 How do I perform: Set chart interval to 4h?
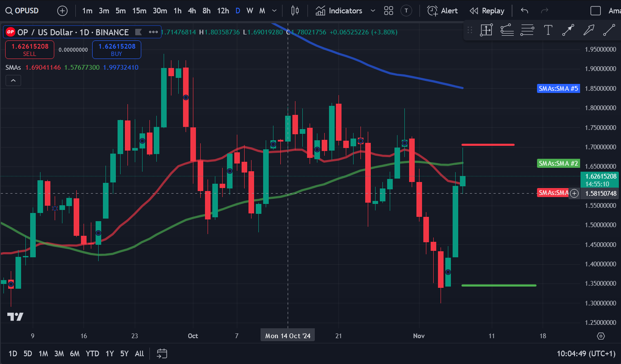coord(192,11)
